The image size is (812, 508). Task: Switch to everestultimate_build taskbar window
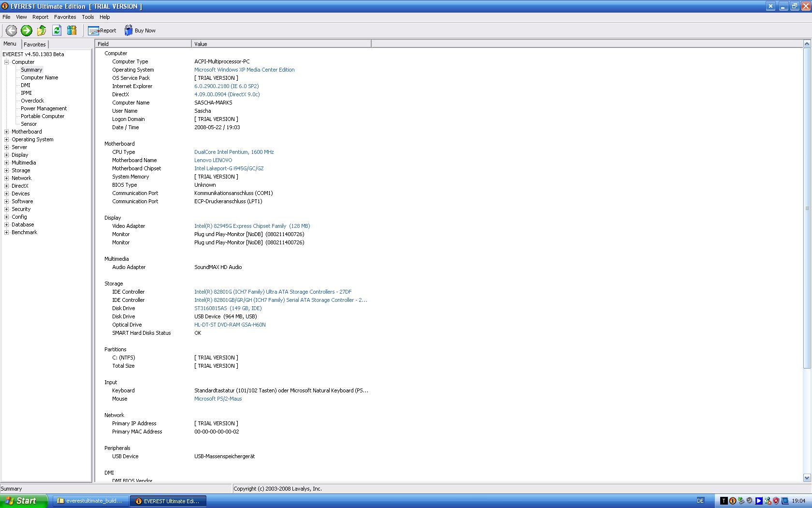coord(90,501)
